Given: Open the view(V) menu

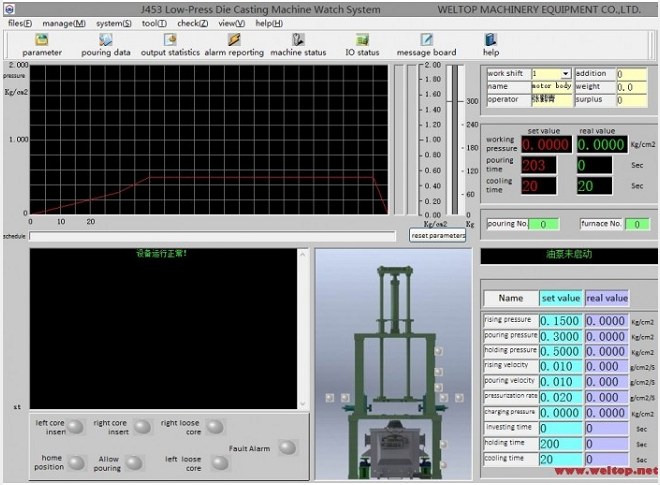Looking at the screenshot, I should (231, 22).
